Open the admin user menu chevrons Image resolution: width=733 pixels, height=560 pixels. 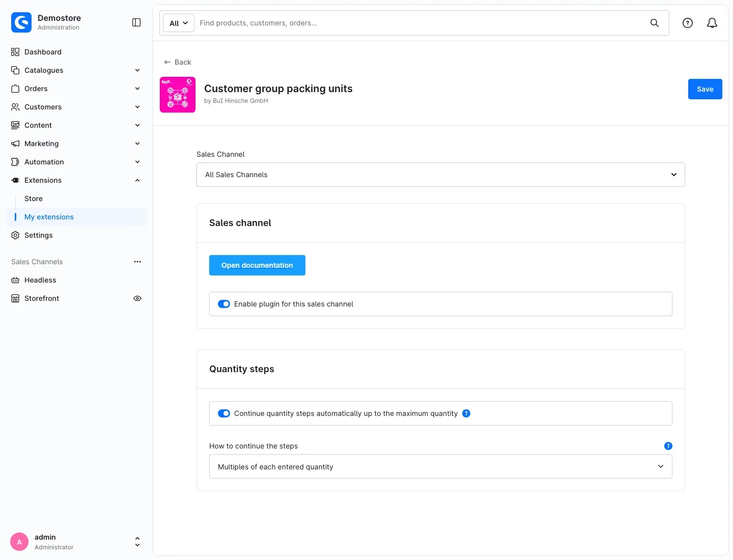click(x=137, y=542)
